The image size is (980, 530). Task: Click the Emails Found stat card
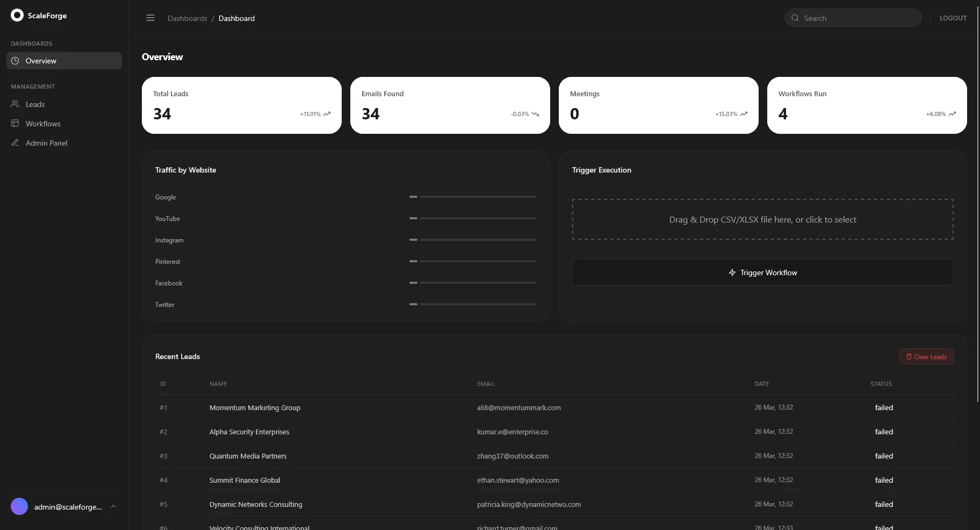450,105
